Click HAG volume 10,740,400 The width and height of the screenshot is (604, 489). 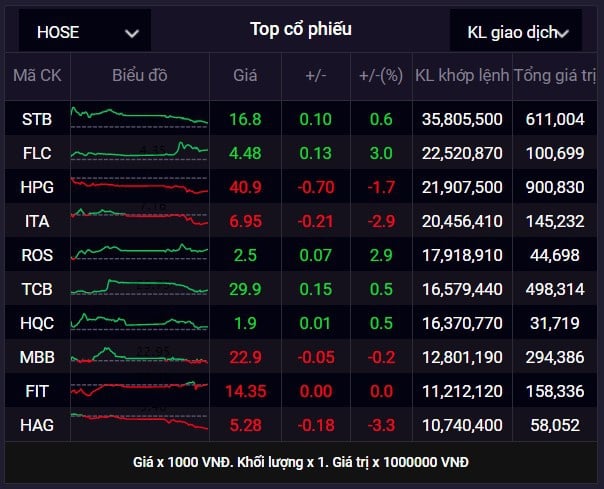pos(462,425)
